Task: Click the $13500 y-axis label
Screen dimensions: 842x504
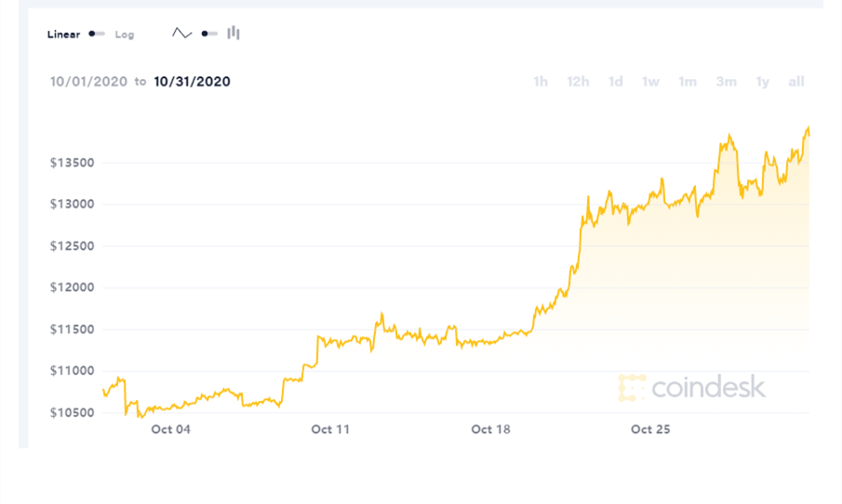Action: (72, 164)
